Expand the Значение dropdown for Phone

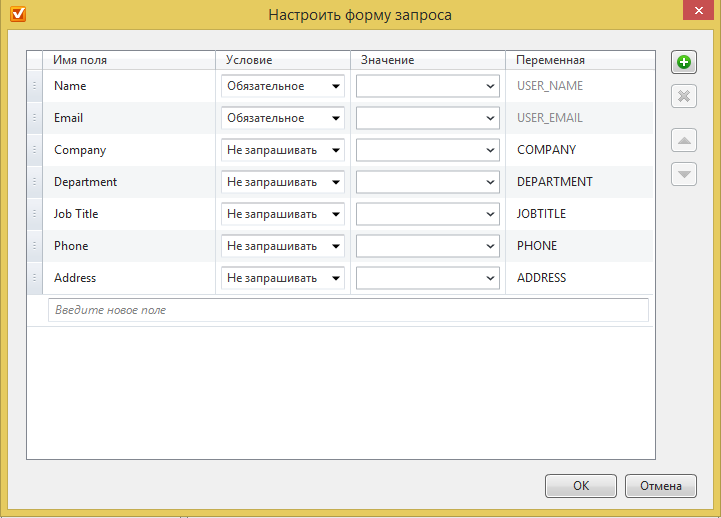click(x=428, y=246)
